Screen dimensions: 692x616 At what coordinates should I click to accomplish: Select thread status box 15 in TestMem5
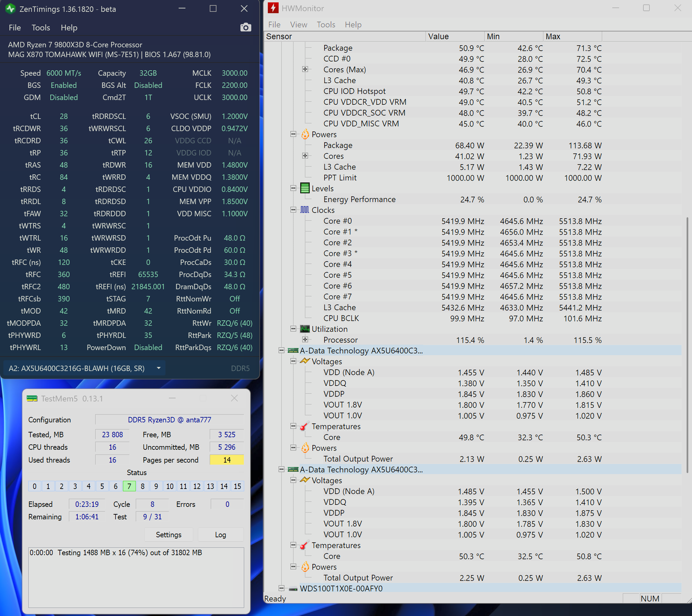pyautogui.click(x=237, y=486)
